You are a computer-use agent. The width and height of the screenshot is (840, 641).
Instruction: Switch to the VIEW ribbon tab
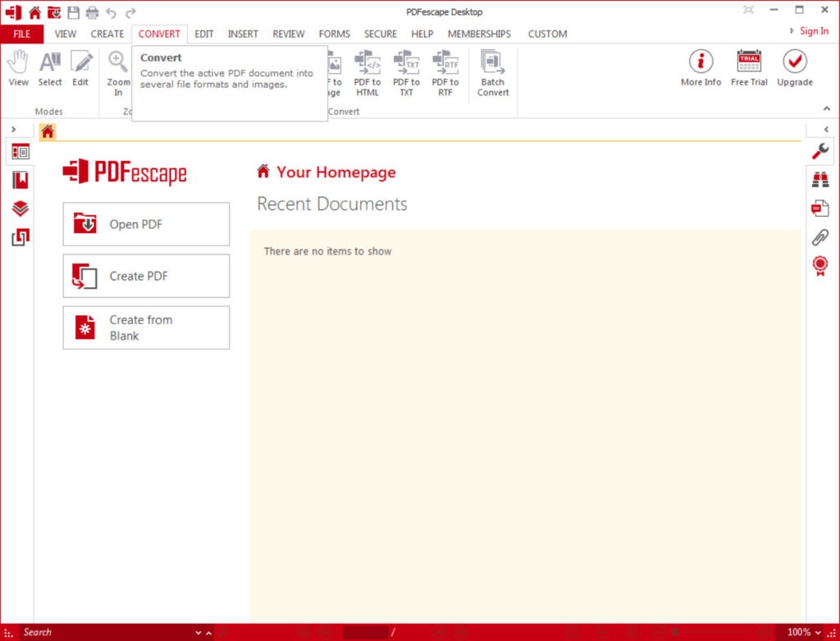tap(66, 34)
